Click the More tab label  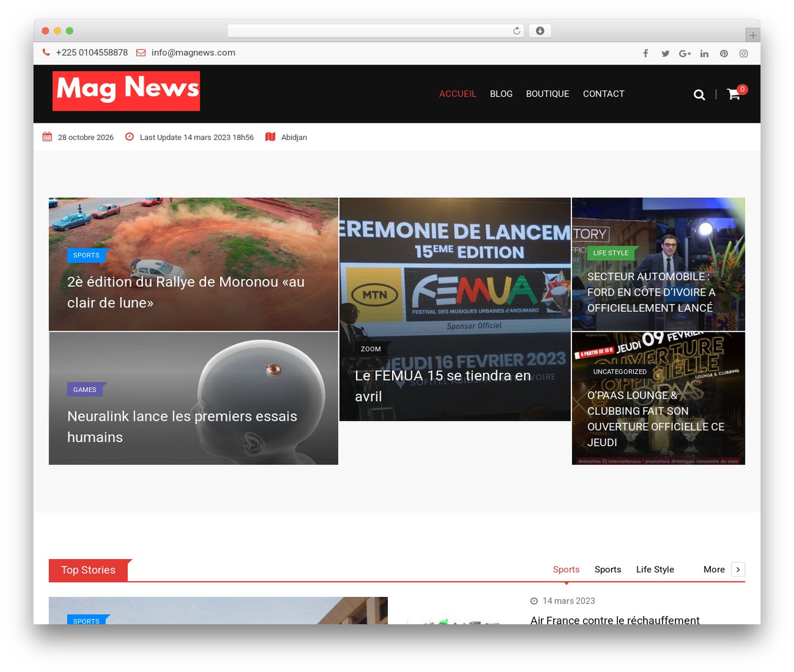tap(714, 570)
